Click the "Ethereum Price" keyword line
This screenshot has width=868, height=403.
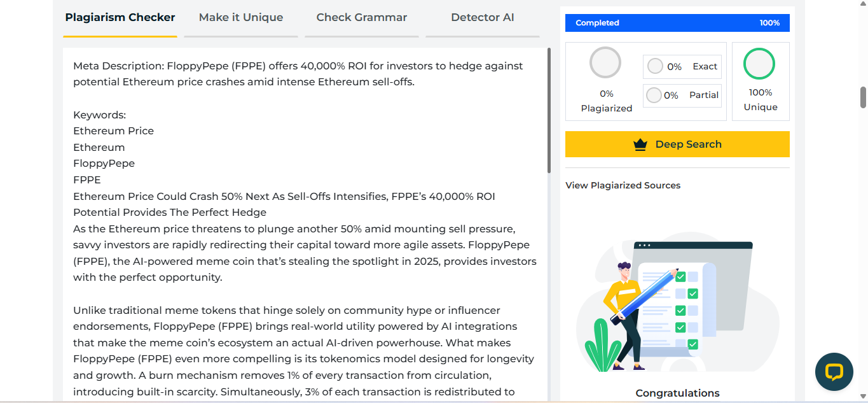tap(114, 131)
